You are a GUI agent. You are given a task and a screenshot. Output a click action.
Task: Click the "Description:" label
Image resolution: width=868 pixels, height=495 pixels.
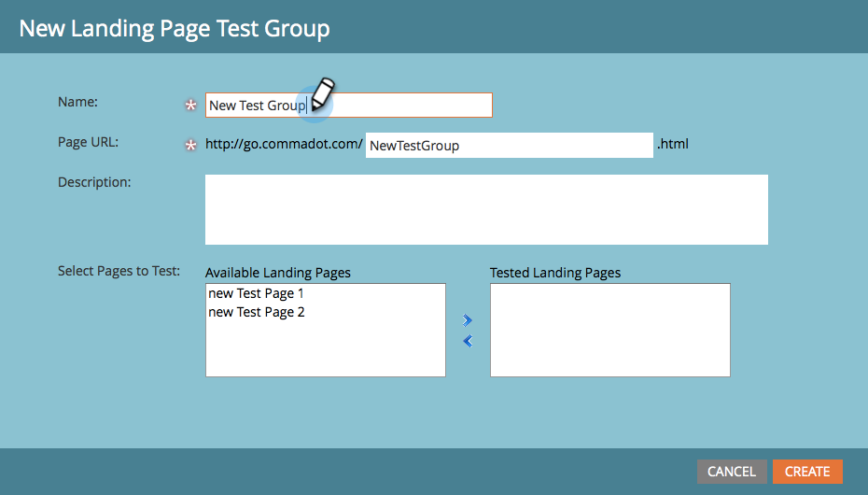pyautogui.click(x=94, y=181)
